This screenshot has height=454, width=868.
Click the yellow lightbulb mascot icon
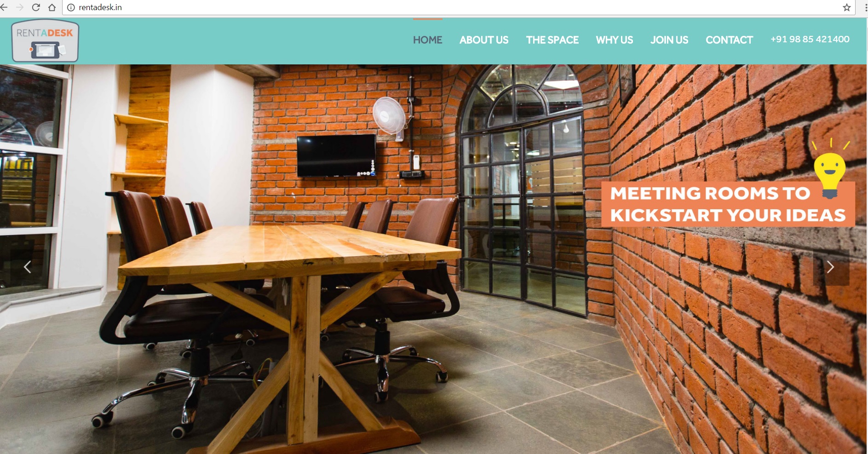point(830,169)
